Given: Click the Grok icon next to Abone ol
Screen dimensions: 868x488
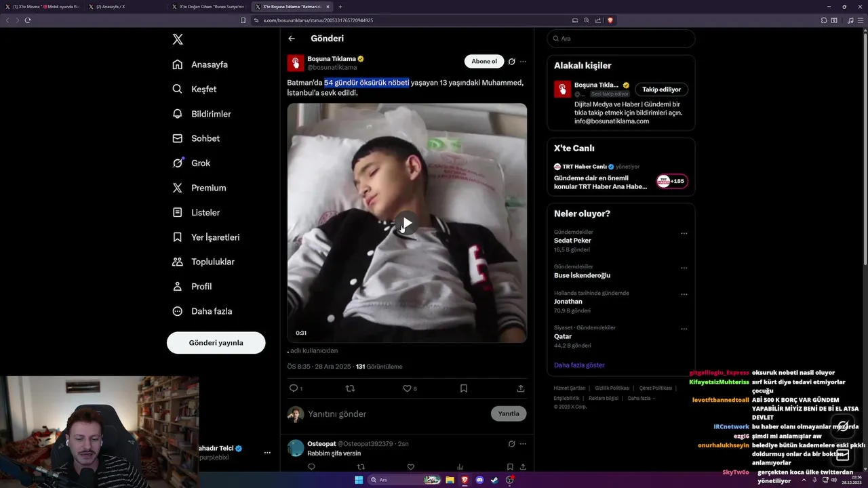Looking at the screenshot, I should 511,62.
